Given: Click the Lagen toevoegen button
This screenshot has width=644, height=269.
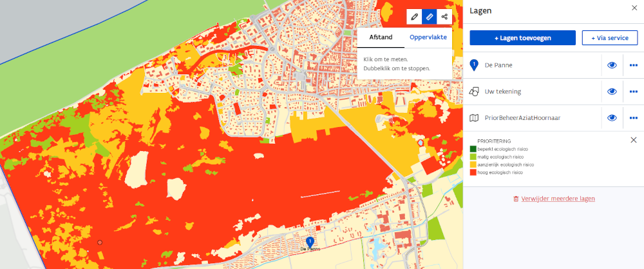Looking at the screenshot, I should (522, 38).
